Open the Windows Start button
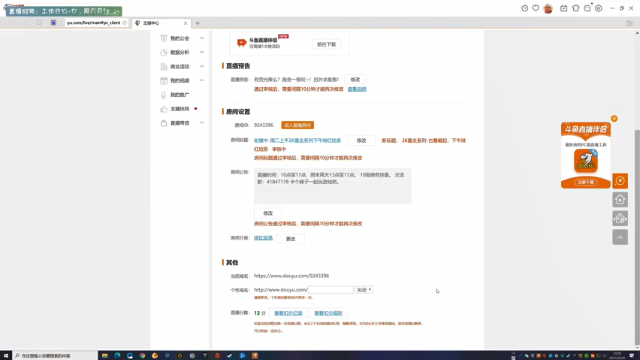 pos(6,356)
